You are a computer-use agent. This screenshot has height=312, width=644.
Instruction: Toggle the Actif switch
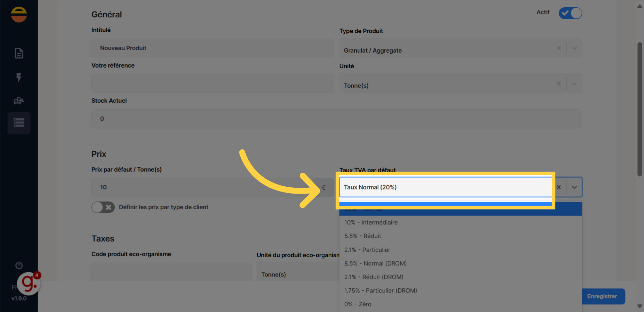coord(570,13)
